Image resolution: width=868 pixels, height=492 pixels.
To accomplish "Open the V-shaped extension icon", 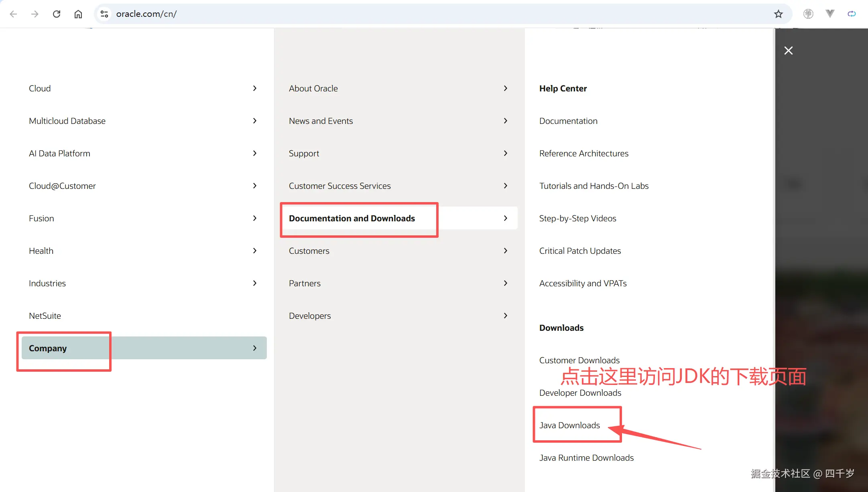I will (x=829, y=13).
